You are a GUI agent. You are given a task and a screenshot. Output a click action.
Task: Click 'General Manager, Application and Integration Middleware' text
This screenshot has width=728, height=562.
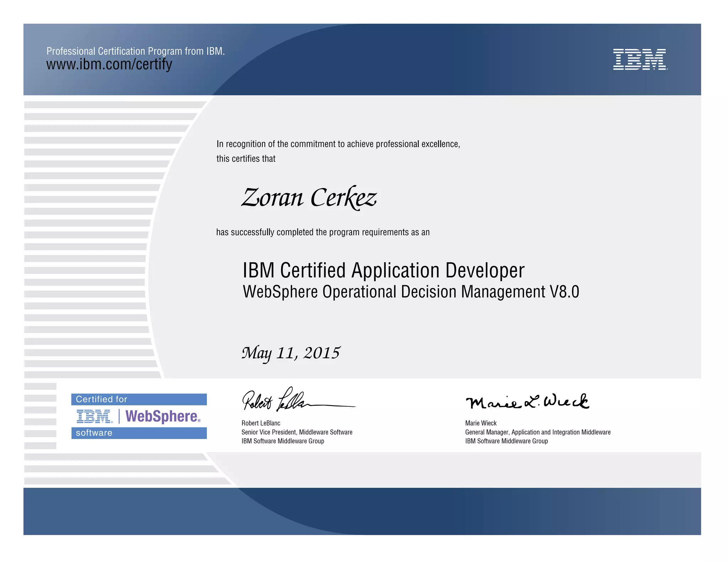[537, 432]
